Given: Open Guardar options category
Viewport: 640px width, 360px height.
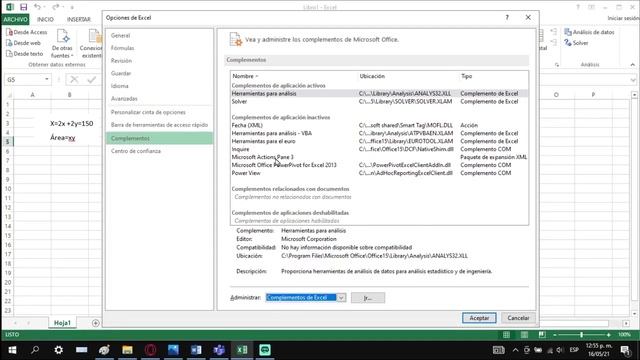Looking at the screenshot, I should [159, 73].
